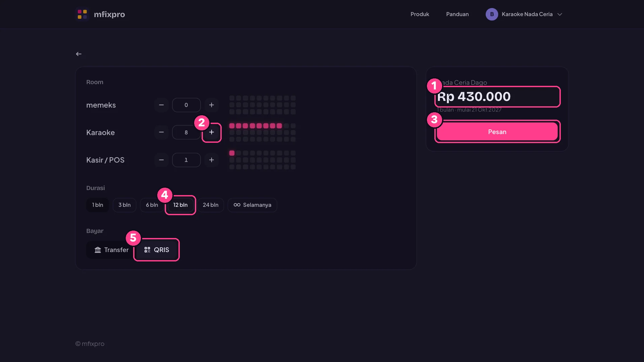Choose the 12 bln duration option
Screen dimensions: 644x362
(180, 205)
